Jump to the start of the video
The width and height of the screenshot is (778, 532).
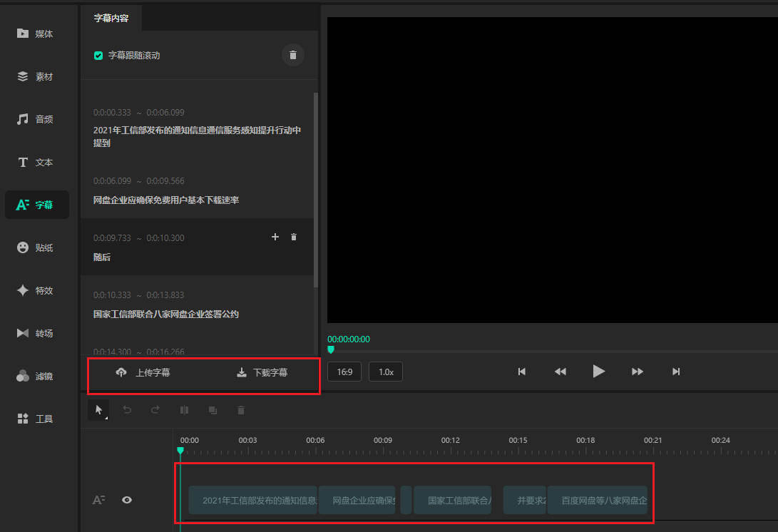coord(521,372)
